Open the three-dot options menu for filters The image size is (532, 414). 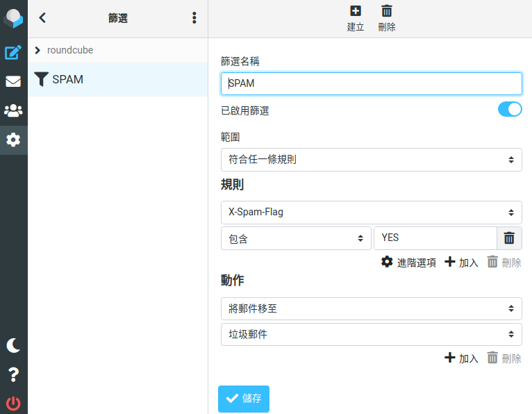tap(194, 17)
